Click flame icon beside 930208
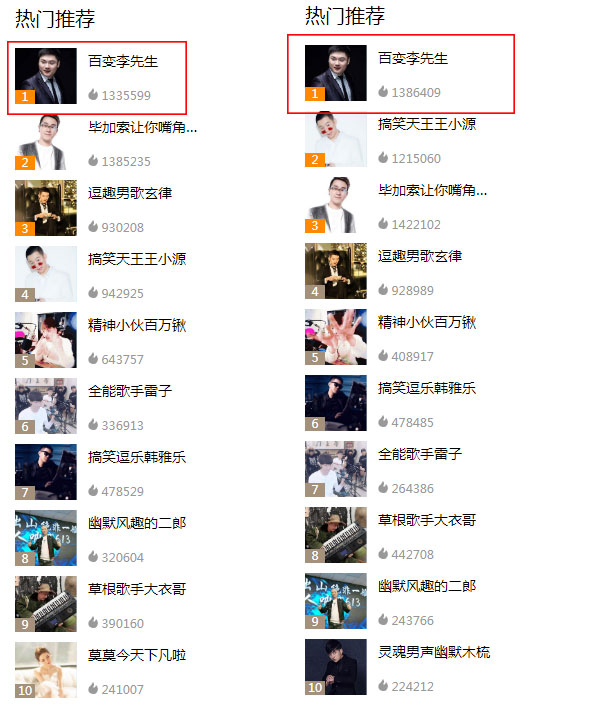Image resolution: width=596 pixels, height=709 pixels. point(93,227)
